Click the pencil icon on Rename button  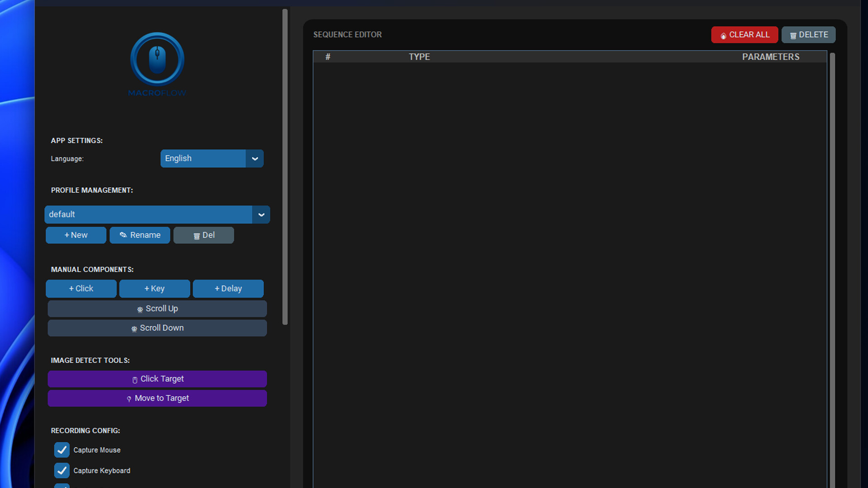tap(123, 235)
